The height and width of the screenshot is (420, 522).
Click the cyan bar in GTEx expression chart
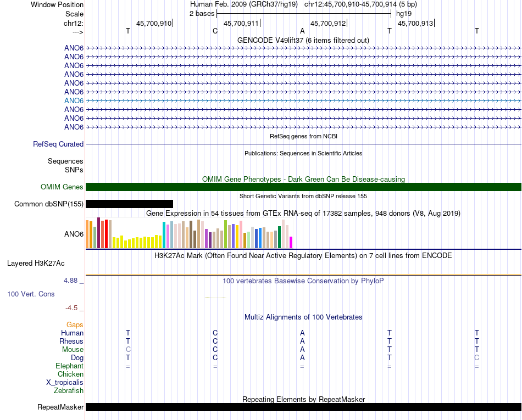[x=164, y=235]
